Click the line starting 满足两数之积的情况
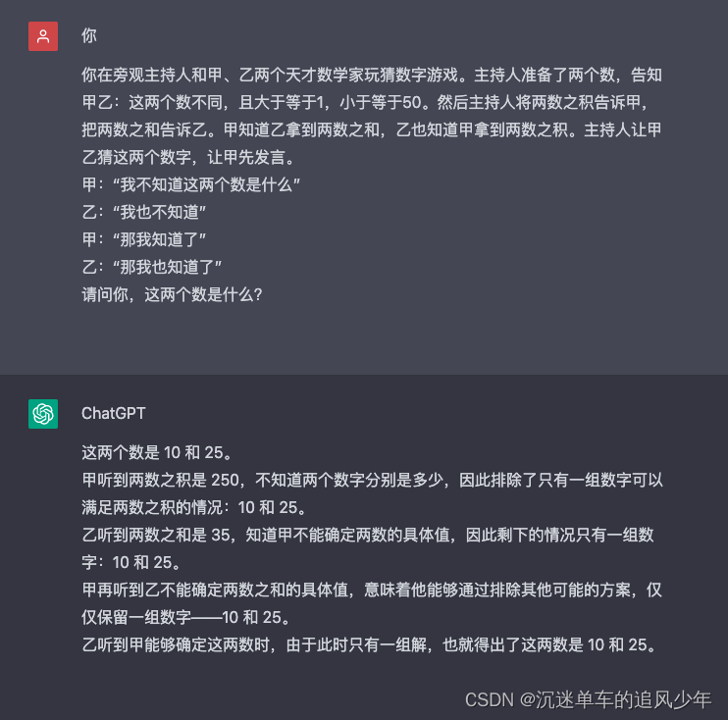This screenshot has width=728, height=720. (x=194, y=507)
